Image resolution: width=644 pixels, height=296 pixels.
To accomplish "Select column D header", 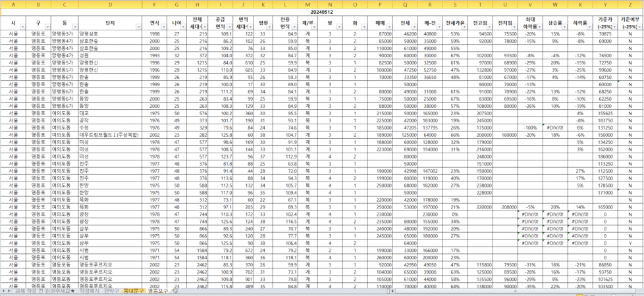I will pyautogui.click(x=110, y=5).
